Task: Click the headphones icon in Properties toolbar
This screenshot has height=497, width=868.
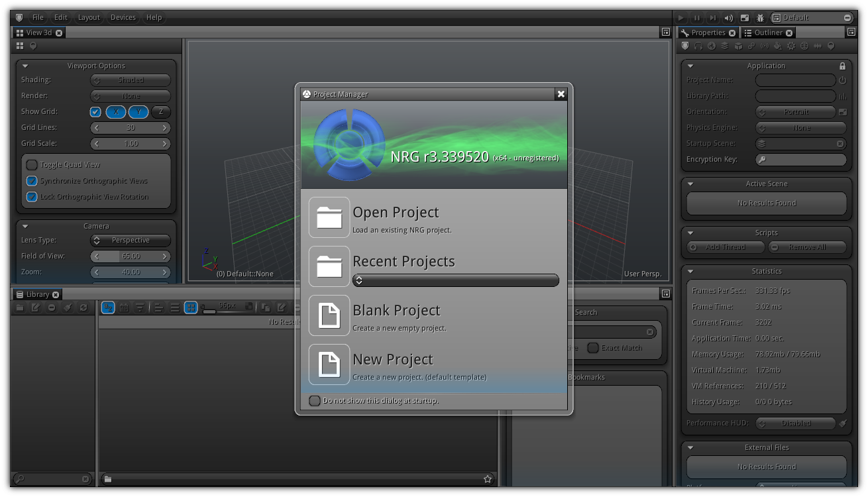Action: (698, 46)
